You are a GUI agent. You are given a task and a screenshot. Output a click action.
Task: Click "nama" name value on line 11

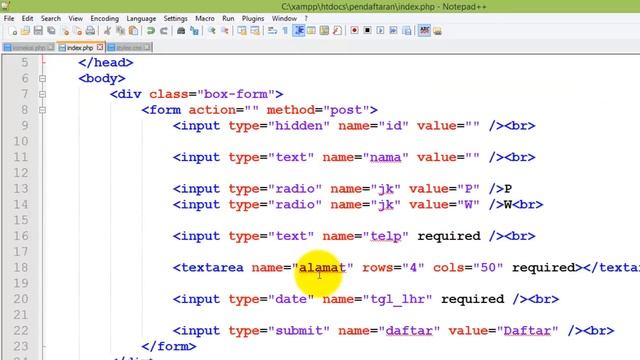[x=385, y=158]
